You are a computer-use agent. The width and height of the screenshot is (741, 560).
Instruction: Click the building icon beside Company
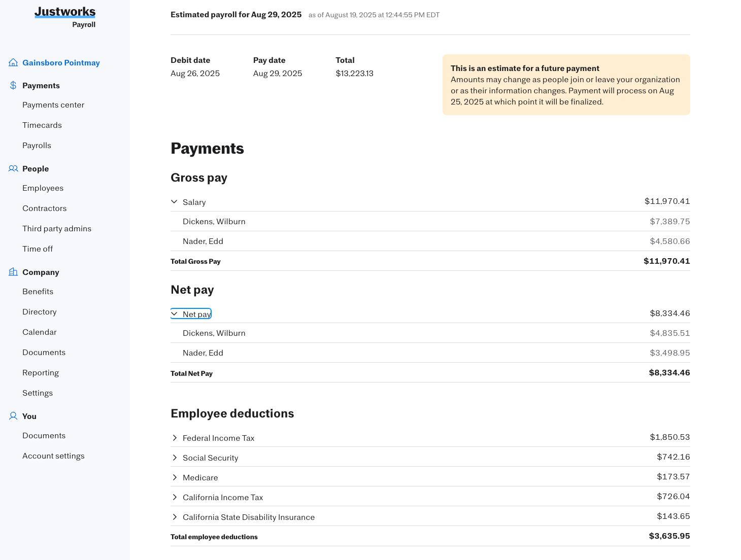(x=13, y=272)
